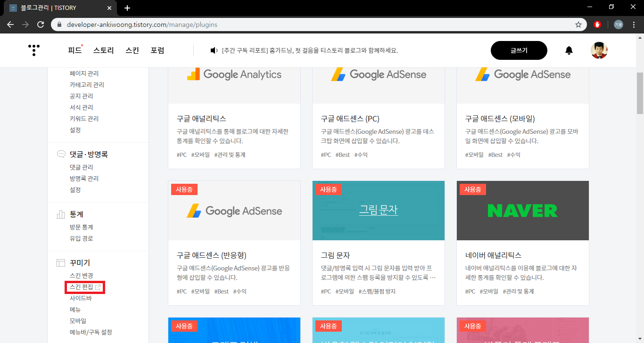Open the 그림 문자 plugin card image
The height and width of the screenshot is (343, 644).
point(379,211)
